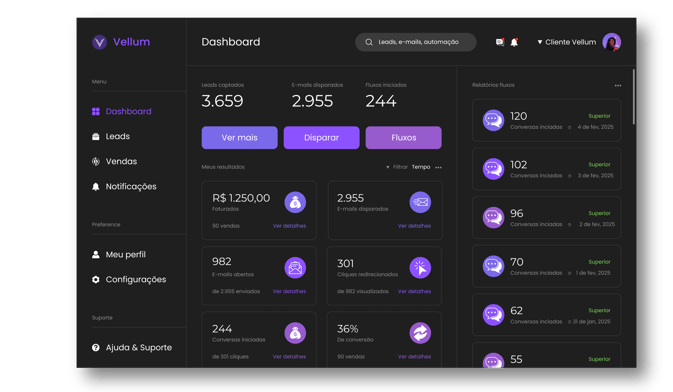Focus the Leads, e-mails, automação search field
The height and width of the screenshot is (392, 673).
point(415,42)
